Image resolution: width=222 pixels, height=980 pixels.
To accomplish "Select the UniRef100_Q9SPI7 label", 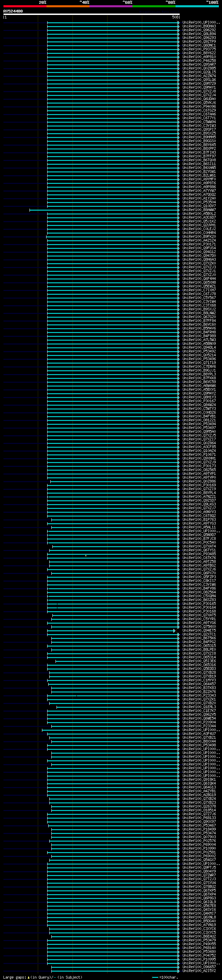I will pyautogui.click(x=199, y=129).
